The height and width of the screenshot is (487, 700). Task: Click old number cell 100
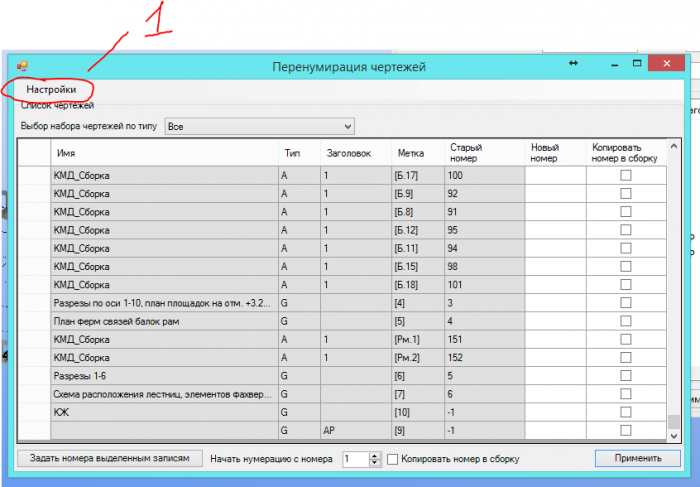[x=484, y=175]
